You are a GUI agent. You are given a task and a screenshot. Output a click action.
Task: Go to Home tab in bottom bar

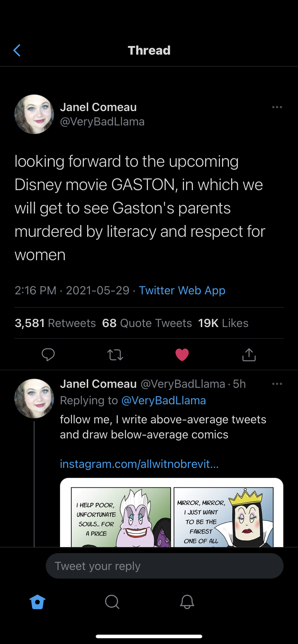38,602
